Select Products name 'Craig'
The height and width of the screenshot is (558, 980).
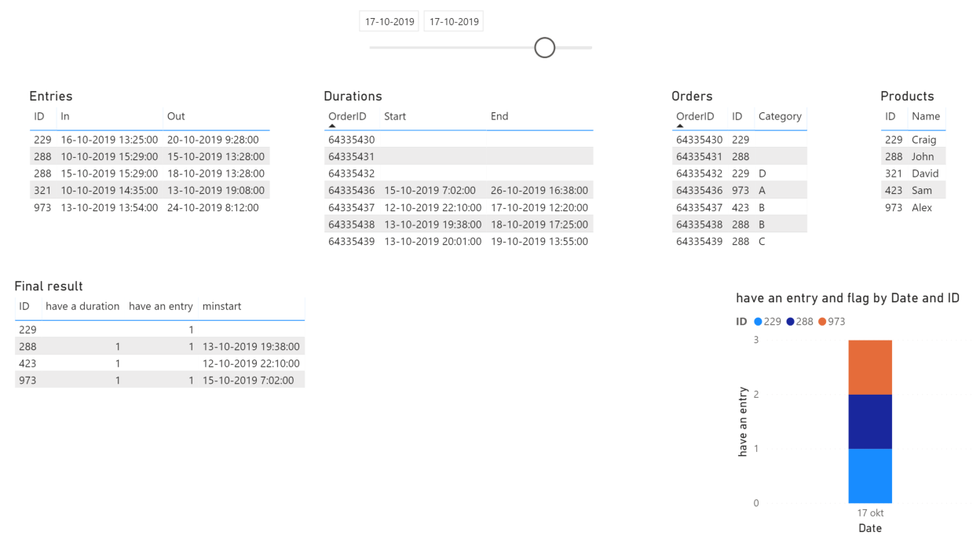pos(923,140)
